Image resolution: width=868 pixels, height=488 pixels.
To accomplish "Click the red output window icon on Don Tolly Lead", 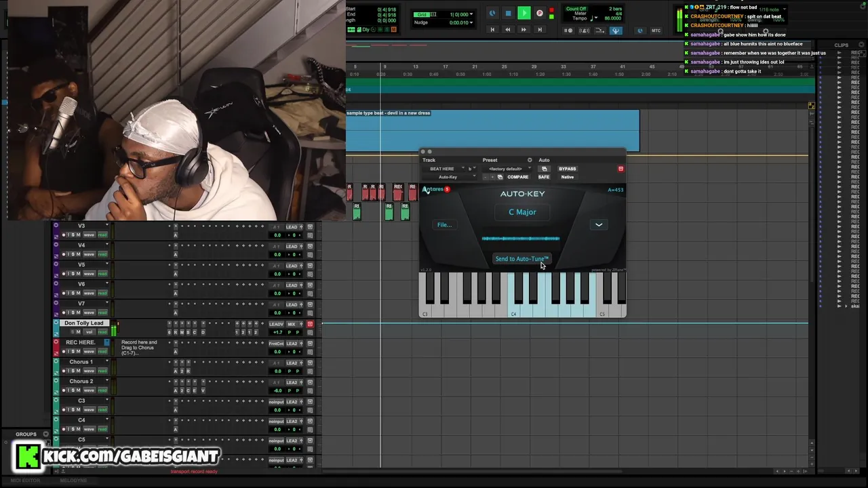I will pos(310,324).
